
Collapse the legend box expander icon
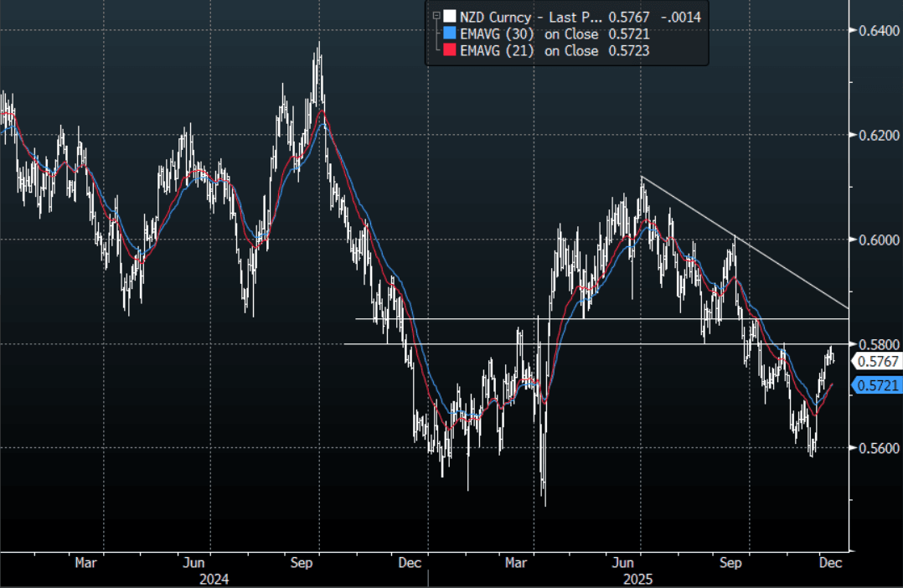tap(436, 16)
